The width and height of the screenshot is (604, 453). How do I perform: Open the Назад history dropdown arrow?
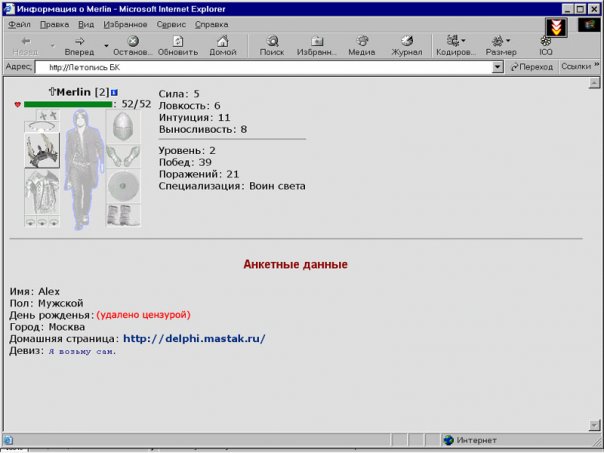click(52, 46)
